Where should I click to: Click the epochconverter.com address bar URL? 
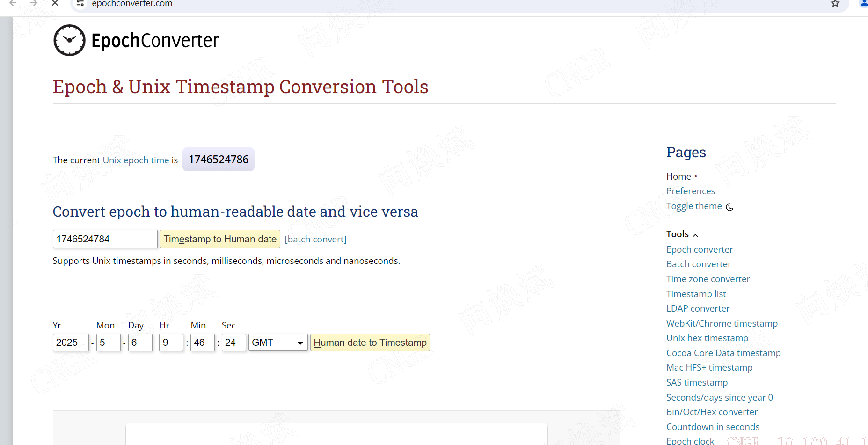pyautogui.click(x=132, y=4)
